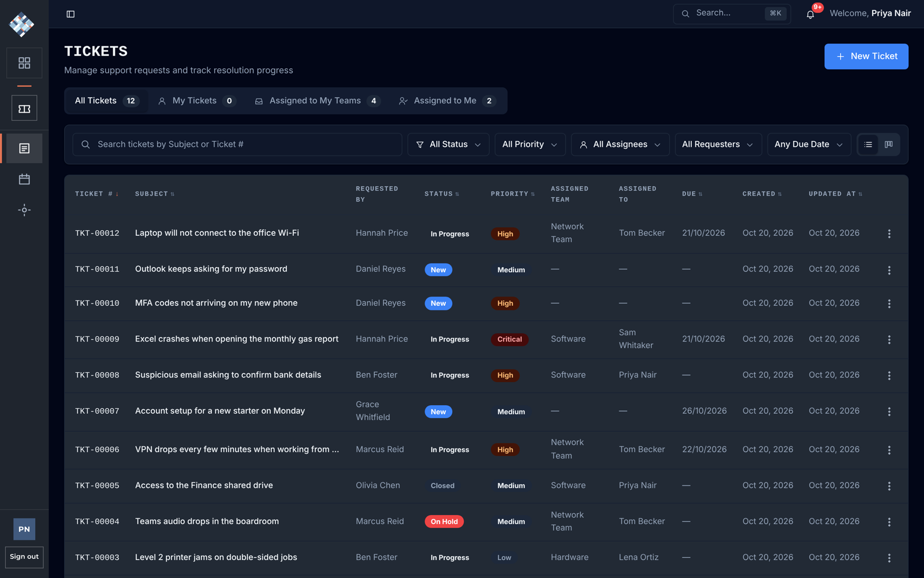Expand the All Priority filter
The image size is (924, 578).
coord(530,144)
